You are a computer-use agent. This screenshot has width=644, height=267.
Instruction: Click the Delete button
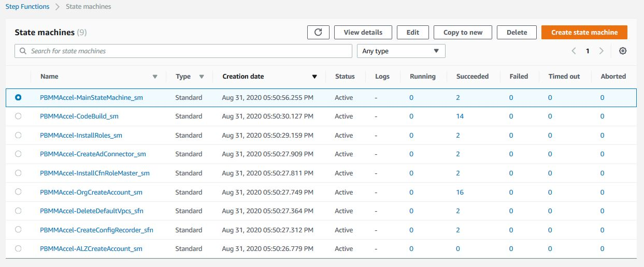[517, 32]
